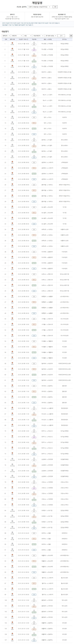Click the 라리가 soccer icon in row 18

coord(12,139)
